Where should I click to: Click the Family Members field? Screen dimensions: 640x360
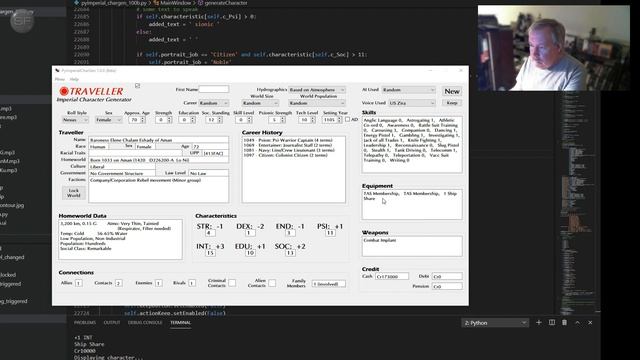[x=329, y=284]
